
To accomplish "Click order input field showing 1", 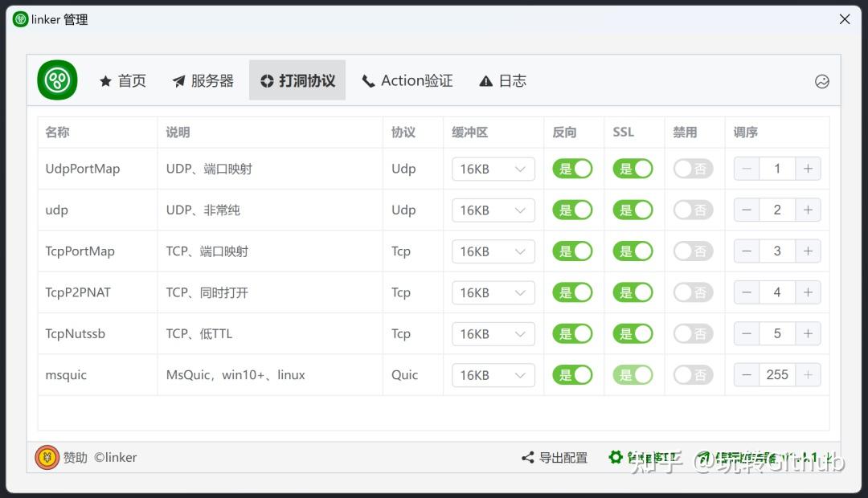I will point(777,169).
